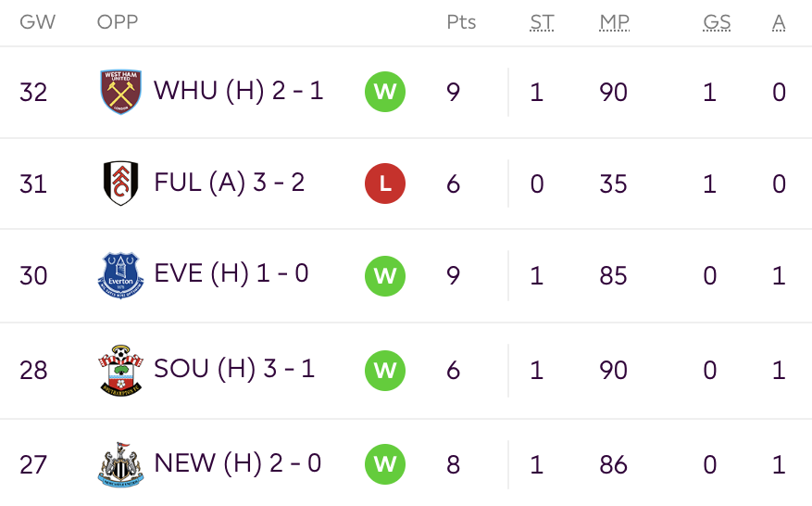Click the Everton club crest

120,275
